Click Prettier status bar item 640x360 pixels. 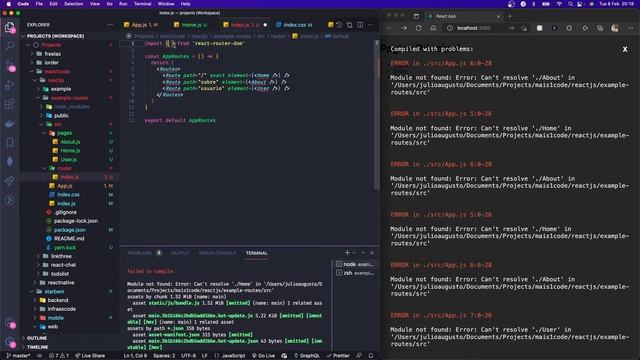point(338,356)
